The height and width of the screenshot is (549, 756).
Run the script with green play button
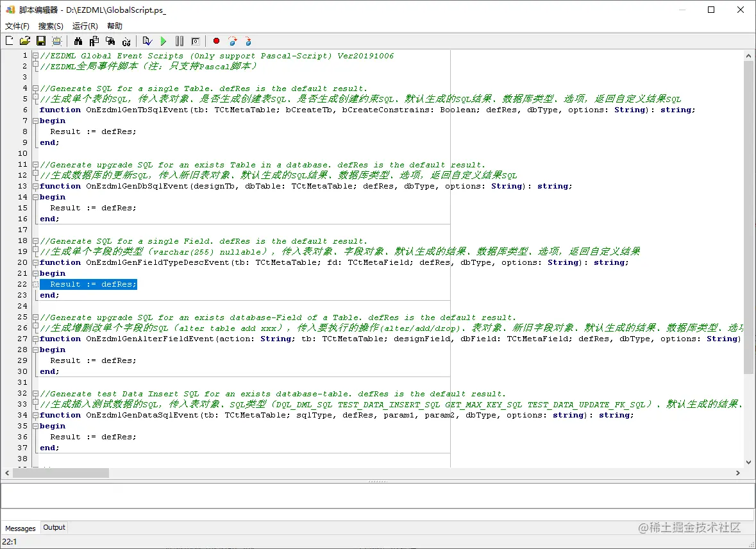coord(164,41)
